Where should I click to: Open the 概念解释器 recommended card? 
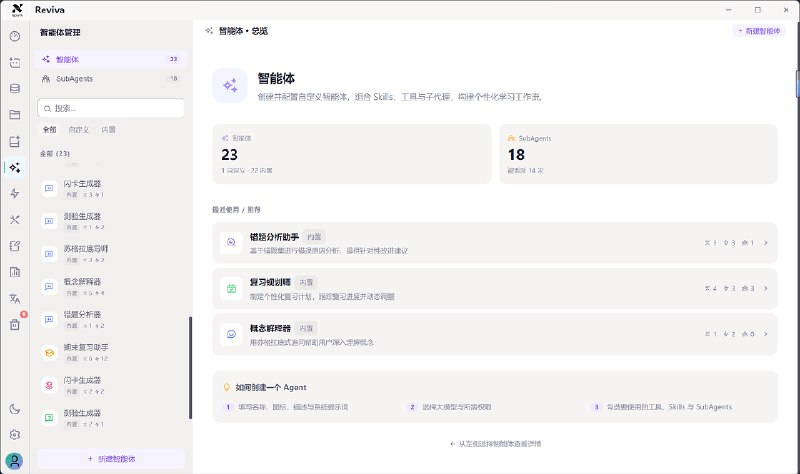tap(495, 334)
